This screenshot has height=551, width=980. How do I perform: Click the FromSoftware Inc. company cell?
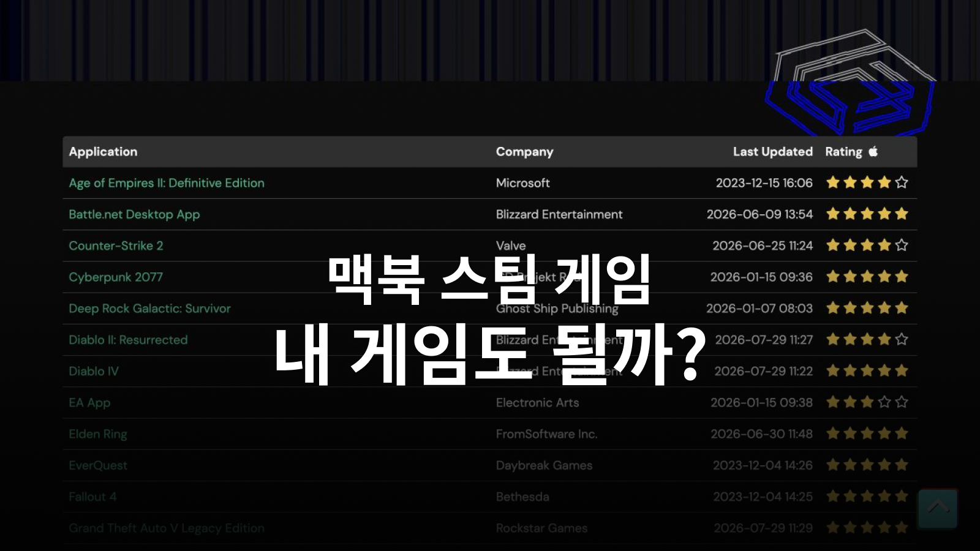pyautogui.click(x=546, y=434)
